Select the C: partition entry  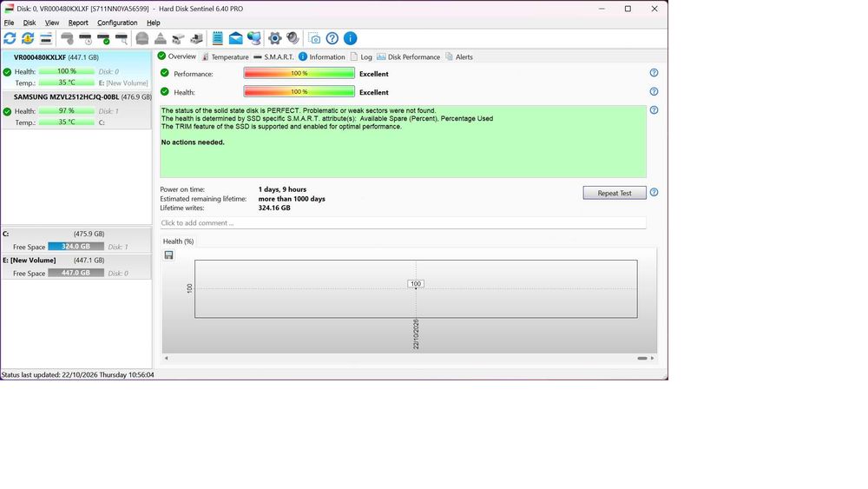[76, 241]
